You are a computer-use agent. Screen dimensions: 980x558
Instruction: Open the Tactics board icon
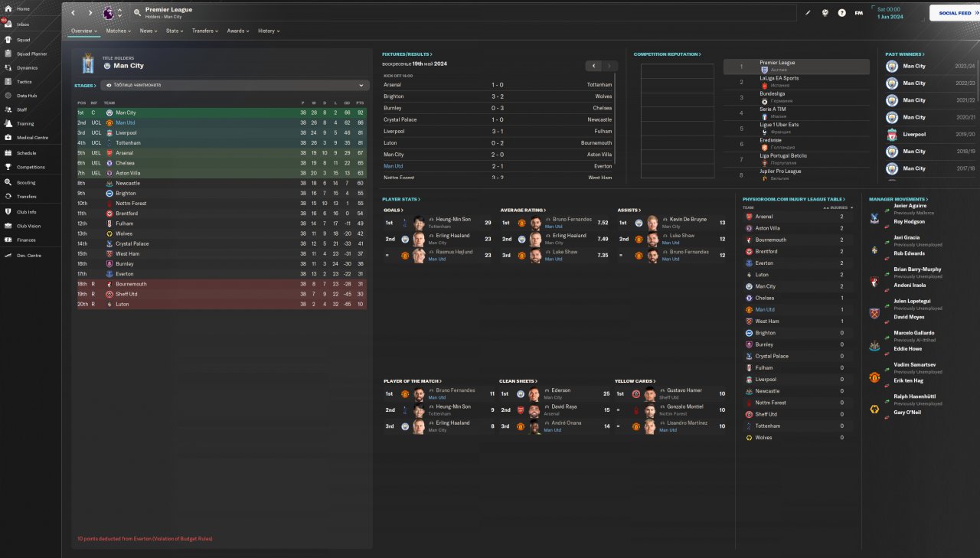tap(8, 82)
